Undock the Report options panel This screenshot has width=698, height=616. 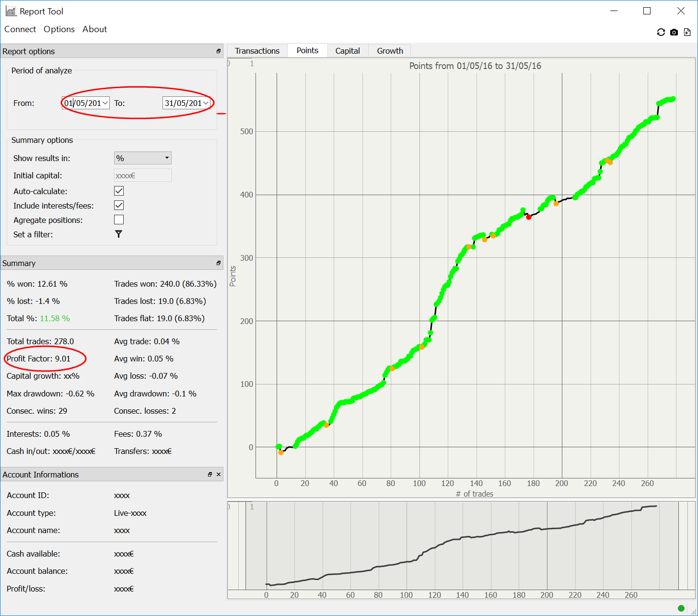[219, 51]
